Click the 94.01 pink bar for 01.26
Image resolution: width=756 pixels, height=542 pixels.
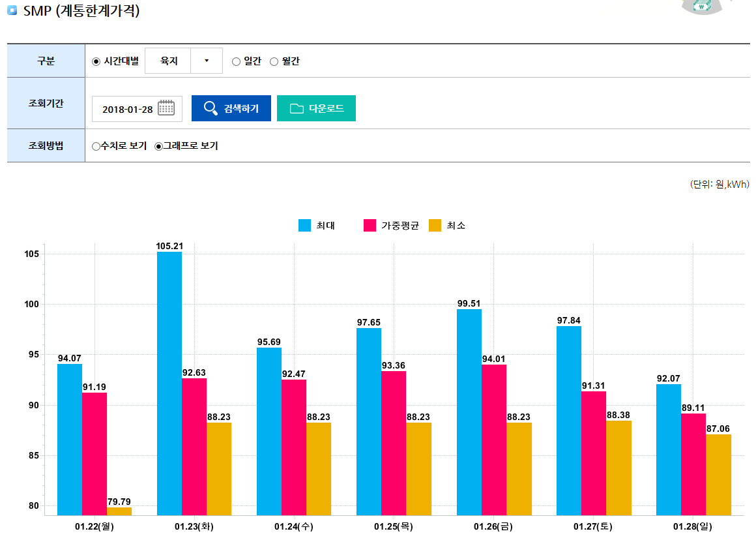[494, 440]
